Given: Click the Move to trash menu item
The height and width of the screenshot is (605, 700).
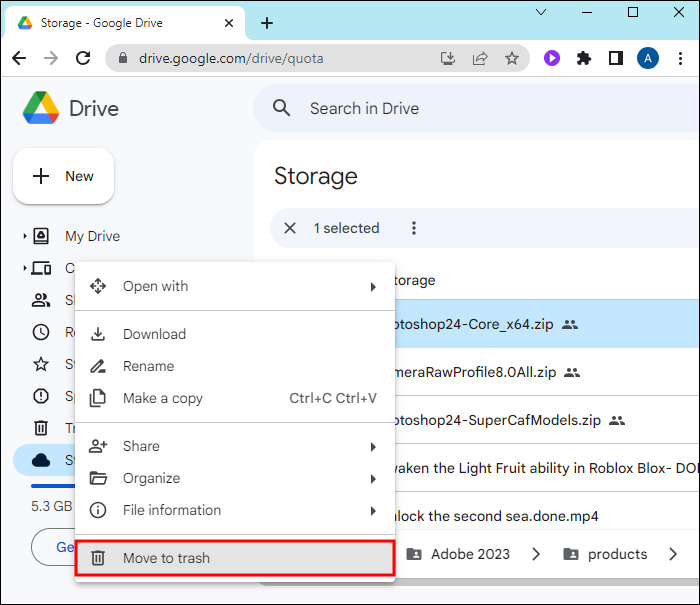Looking at the screenshot, I should [x=235, y=558].
